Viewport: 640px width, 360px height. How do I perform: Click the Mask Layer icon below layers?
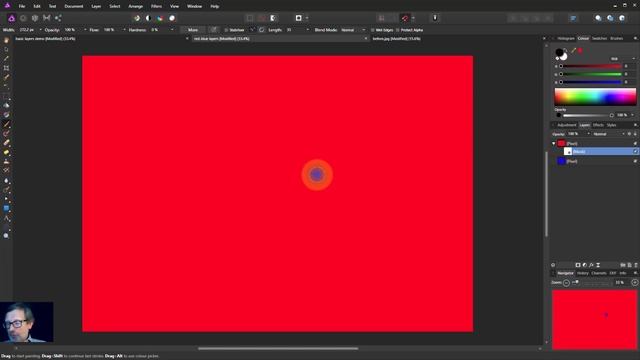tap(578, 265)
